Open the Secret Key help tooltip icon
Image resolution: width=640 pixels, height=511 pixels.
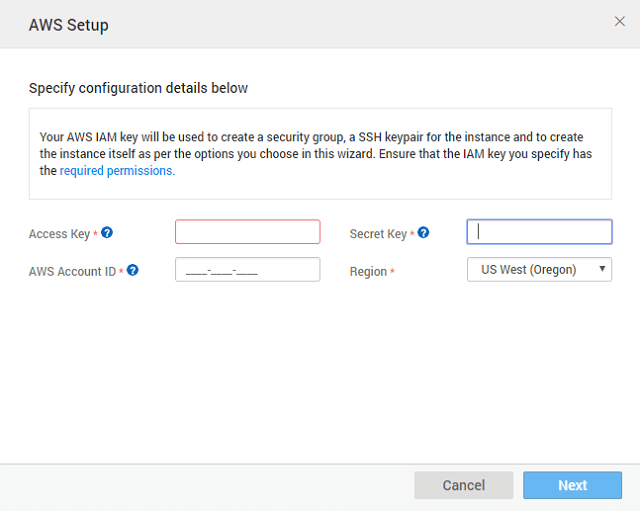pos(423,233)
